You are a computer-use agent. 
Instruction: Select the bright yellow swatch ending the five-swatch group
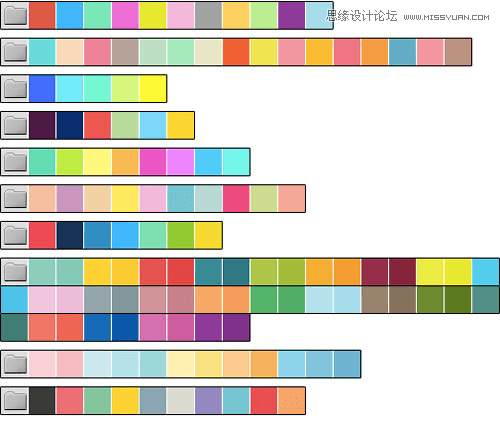tap(153, 89)
